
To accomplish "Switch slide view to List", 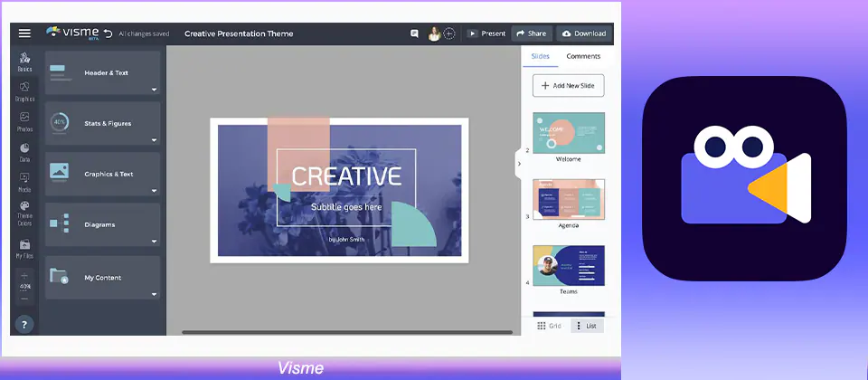I will click(587, 326).
